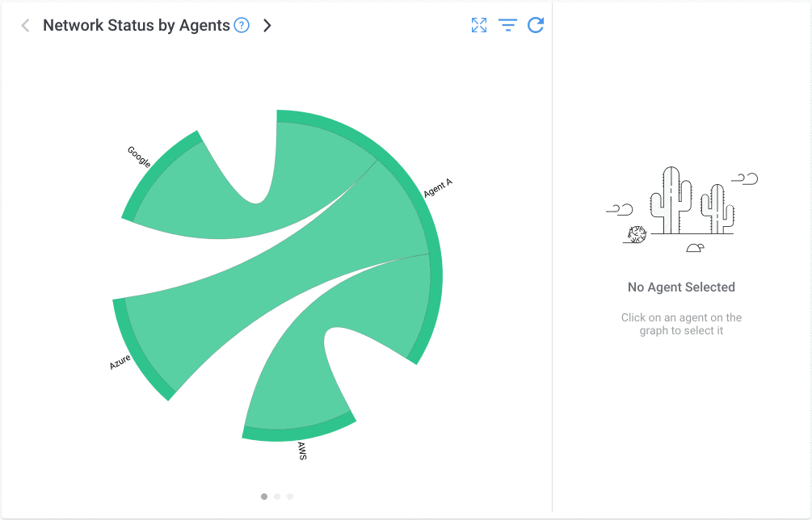Click the cactus desert illustration
The image size is (812, 520).
point(681,206)
